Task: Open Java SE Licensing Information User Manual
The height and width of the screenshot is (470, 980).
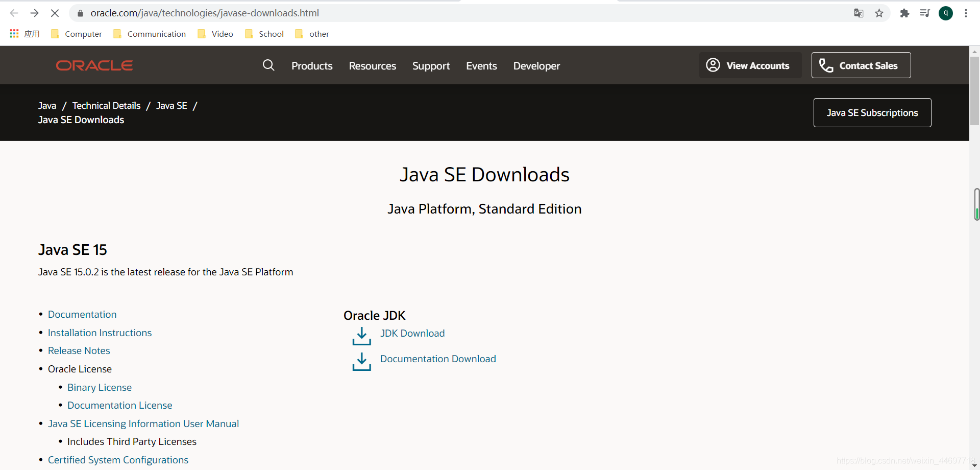Action: (143, 424)
